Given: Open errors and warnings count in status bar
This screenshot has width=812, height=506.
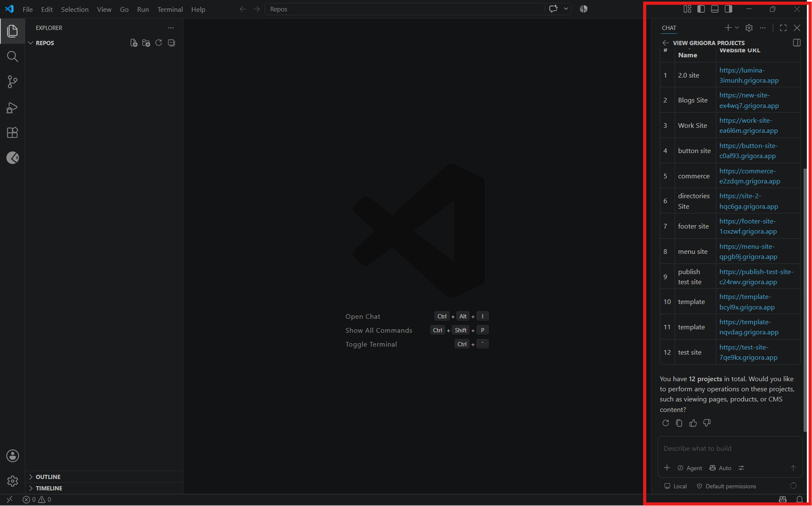Looking at the screenshot, I should tap(37, 500).
